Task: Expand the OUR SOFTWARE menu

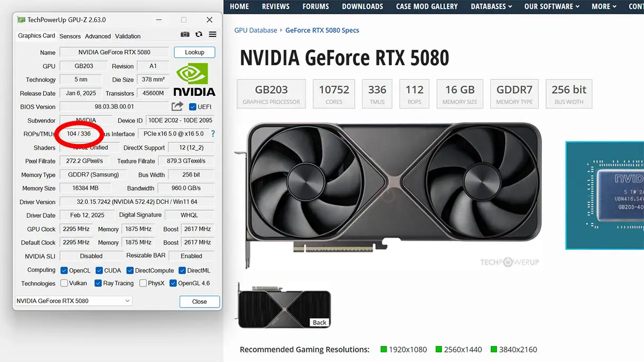Action: coord(552,6)
